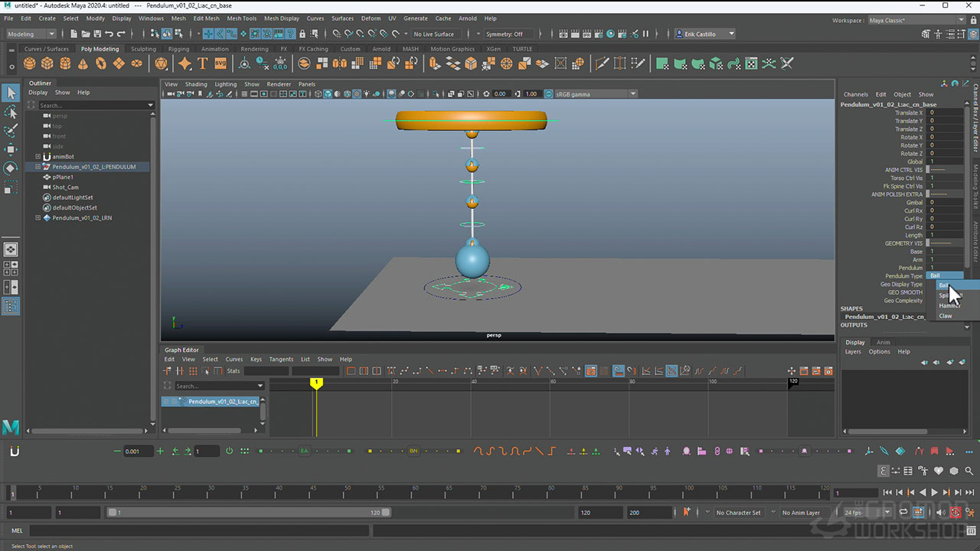Toggle the animBot power button
980x551 pixels.
(229, 452)
